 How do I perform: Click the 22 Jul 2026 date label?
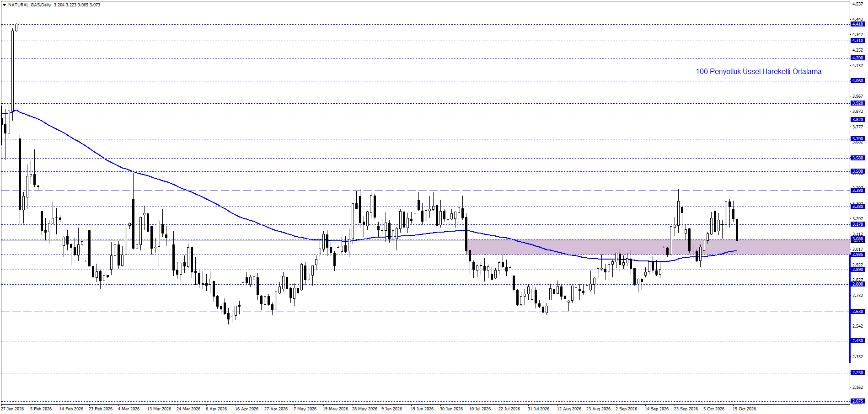point(509,409)
